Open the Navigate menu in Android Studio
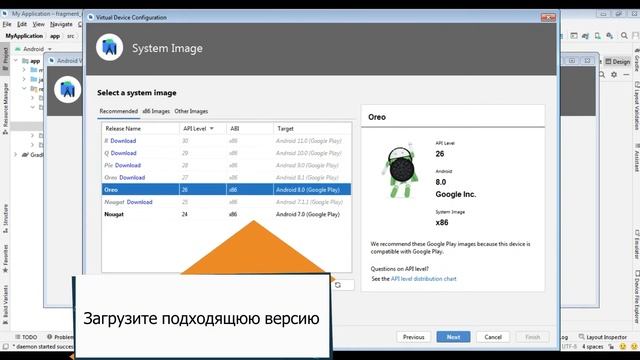The image size is (640, 360). click(x=61, y=24)
